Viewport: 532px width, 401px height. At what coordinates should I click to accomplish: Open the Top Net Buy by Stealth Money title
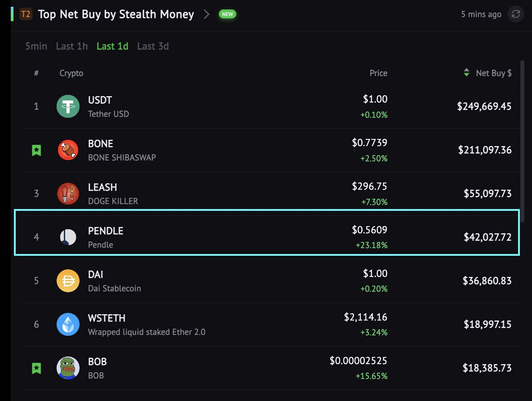point(116,14)
